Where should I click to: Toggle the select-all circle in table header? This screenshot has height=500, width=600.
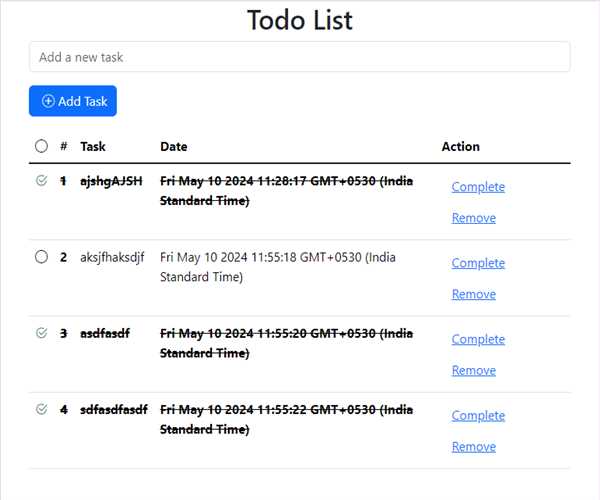pyautogui.click(x=41, y=146)
